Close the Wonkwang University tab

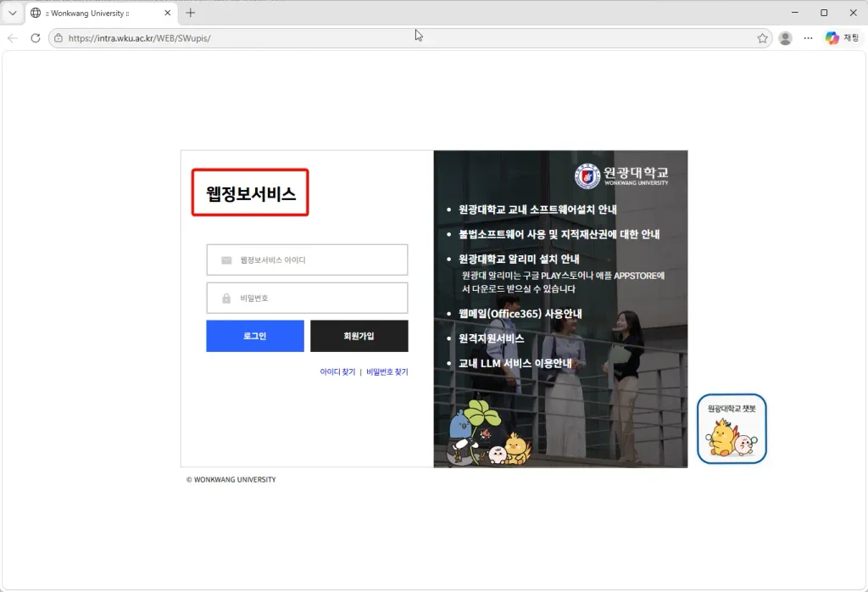(x=167, y=13)
